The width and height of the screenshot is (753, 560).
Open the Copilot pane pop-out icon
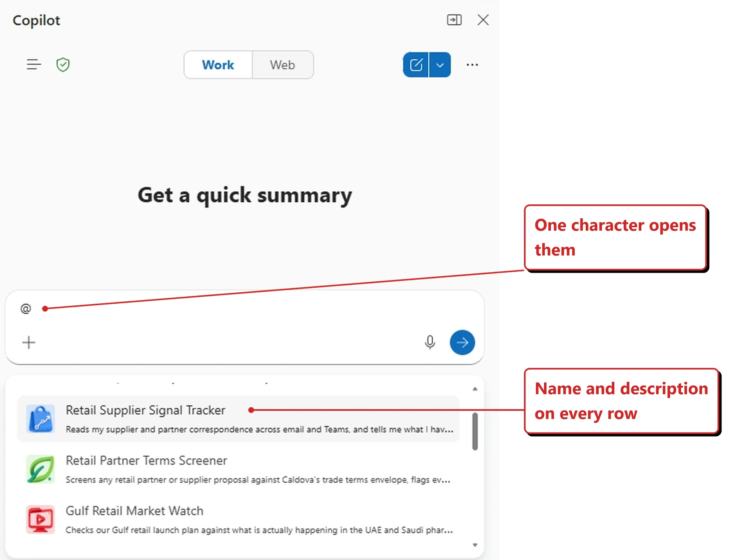(x=454, y=20)
